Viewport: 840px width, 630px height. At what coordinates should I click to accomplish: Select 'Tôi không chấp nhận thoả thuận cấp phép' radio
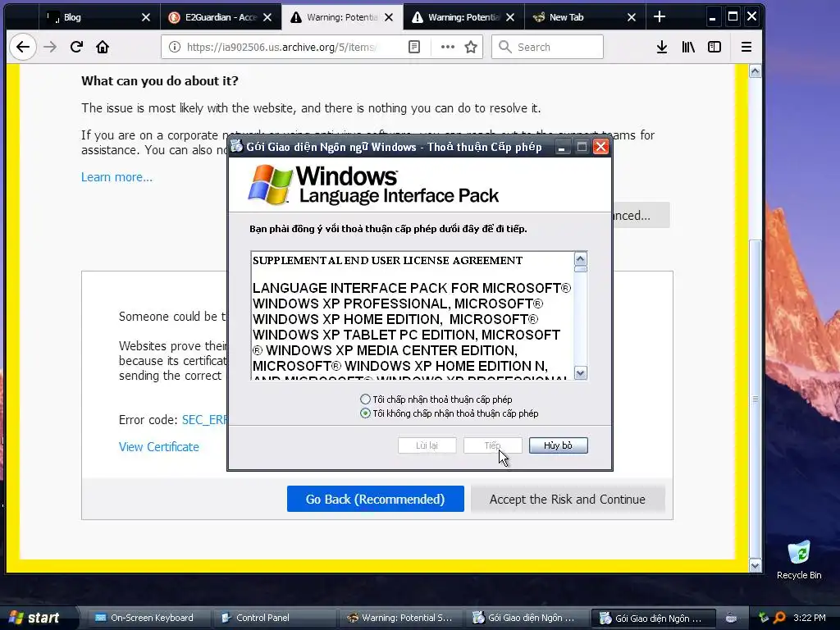365,413
